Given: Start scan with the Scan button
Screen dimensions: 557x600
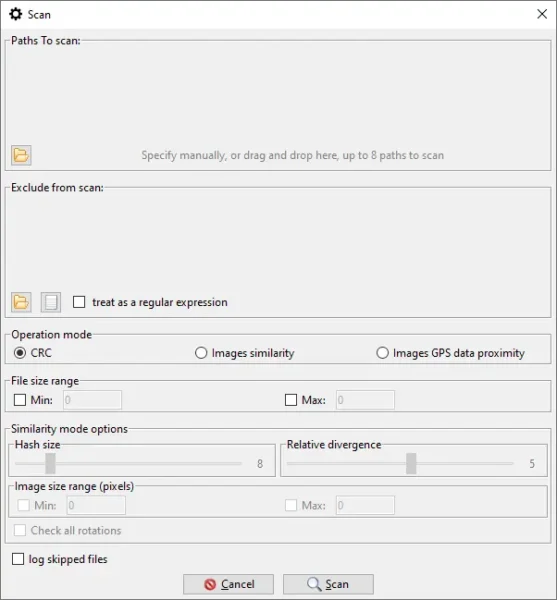Looking at the screenshot, I should (328, 584).
